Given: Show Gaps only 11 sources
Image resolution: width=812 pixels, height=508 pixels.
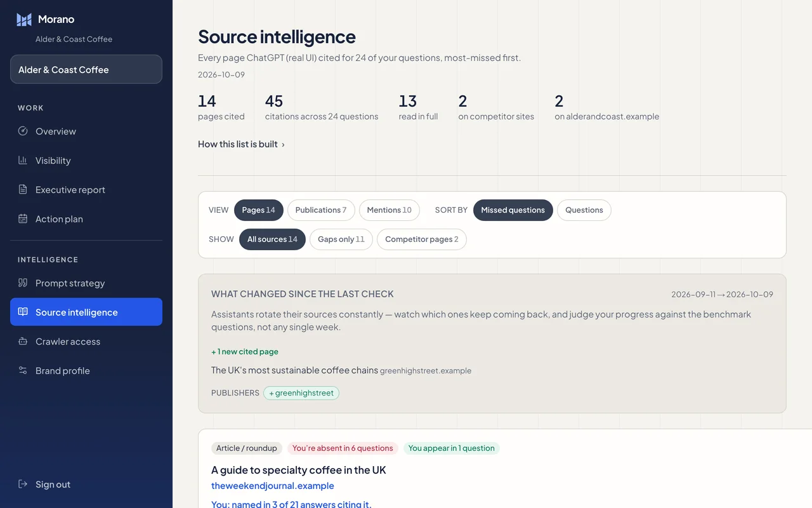Looking at the screenshot, I should tap(341, 239).
